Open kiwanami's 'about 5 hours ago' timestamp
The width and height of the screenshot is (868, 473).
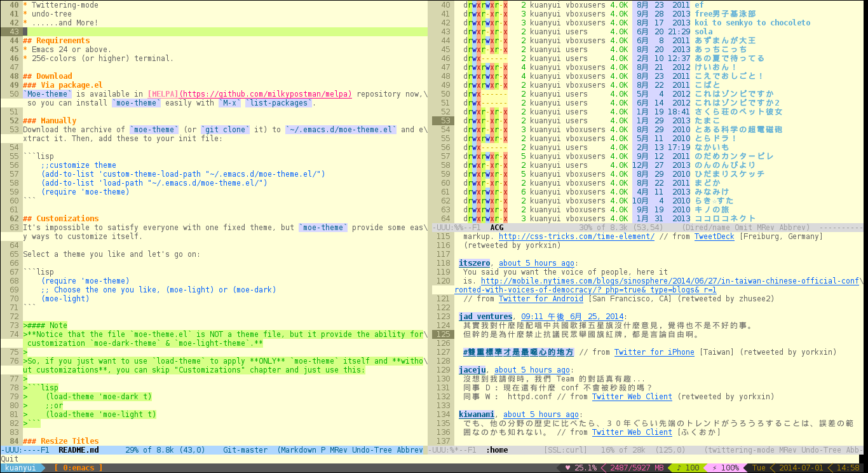coord(541,415)
